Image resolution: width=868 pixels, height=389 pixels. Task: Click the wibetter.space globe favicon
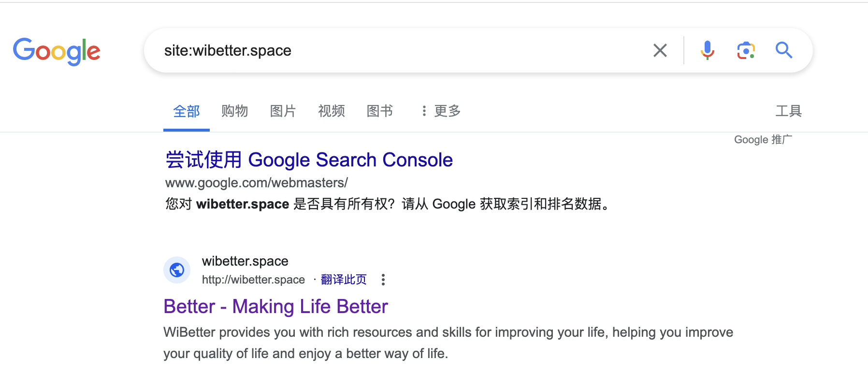pyautogui.click(x=177, y=270)
